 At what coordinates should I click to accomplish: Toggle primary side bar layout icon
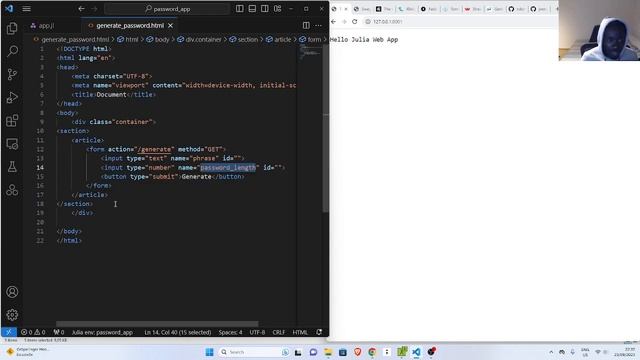point(240,9)
